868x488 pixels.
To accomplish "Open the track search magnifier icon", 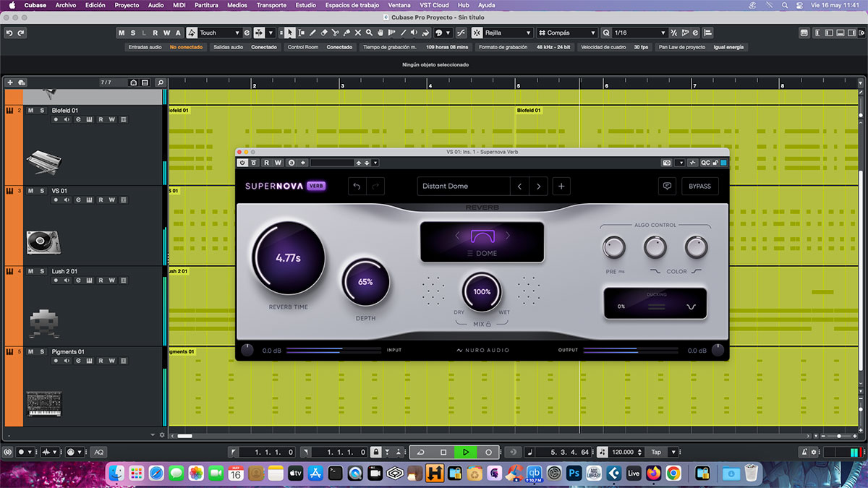I will pyautogui.click(x=160, y=82).
